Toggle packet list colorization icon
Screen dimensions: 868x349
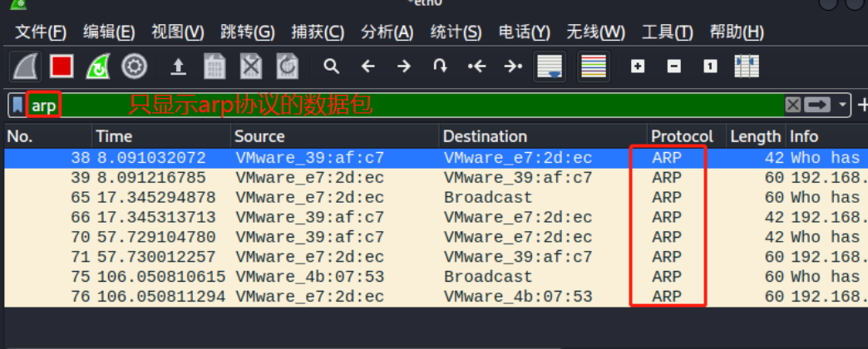coord(594,66)
